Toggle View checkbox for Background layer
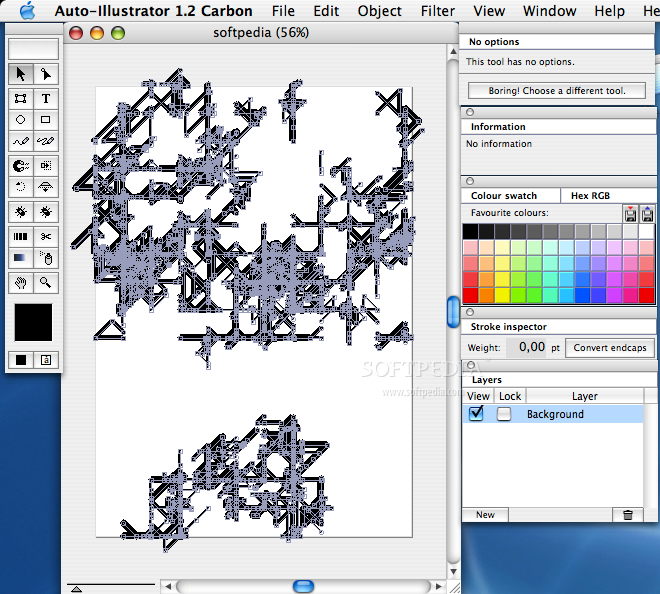Image resolution: width=660 pixels, height=594 pixels. [477, 414]
